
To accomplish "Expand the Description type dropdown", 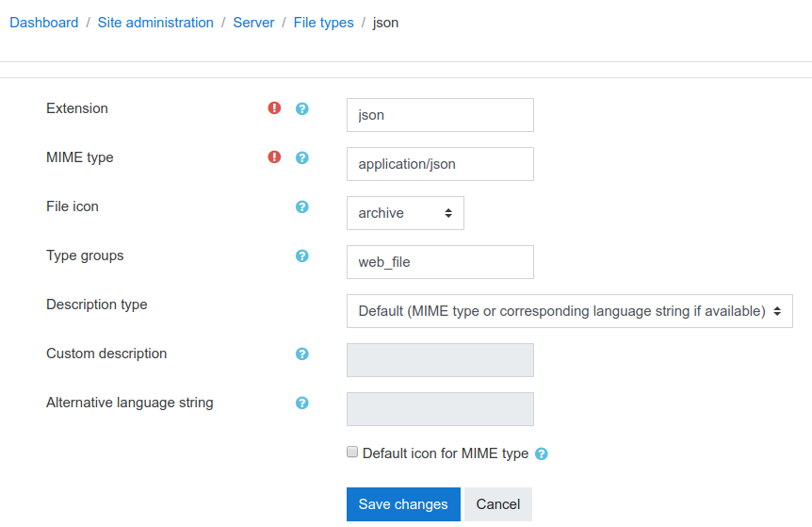I will tap(570, 311).
